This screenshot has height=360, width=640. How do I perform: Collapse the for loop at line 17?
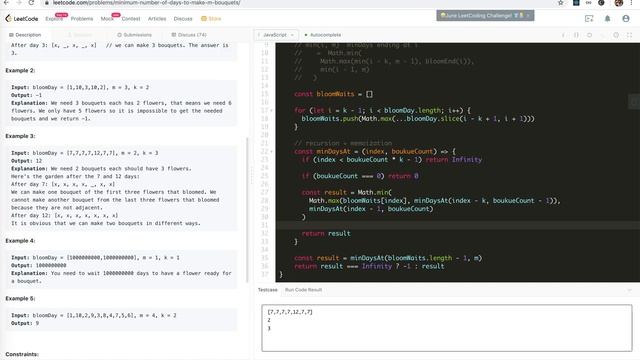(x=271, y=111)
